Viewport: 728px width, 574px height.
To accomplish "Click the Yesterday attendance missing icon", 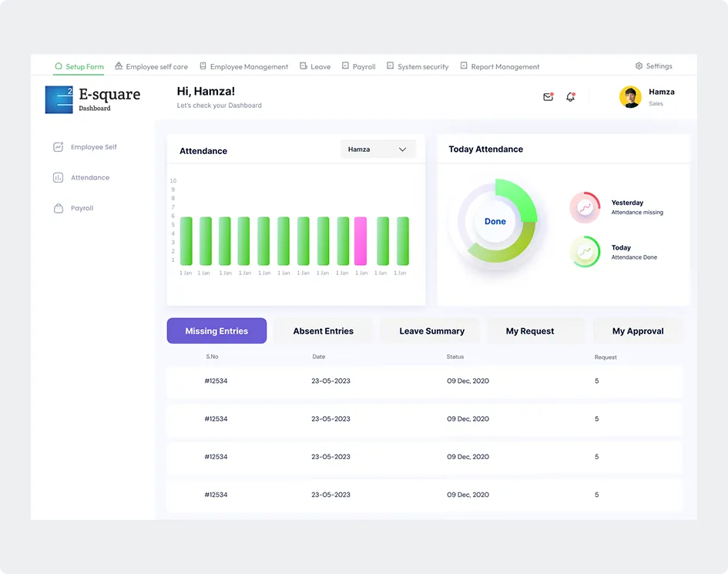I will [x=585, y=207].
